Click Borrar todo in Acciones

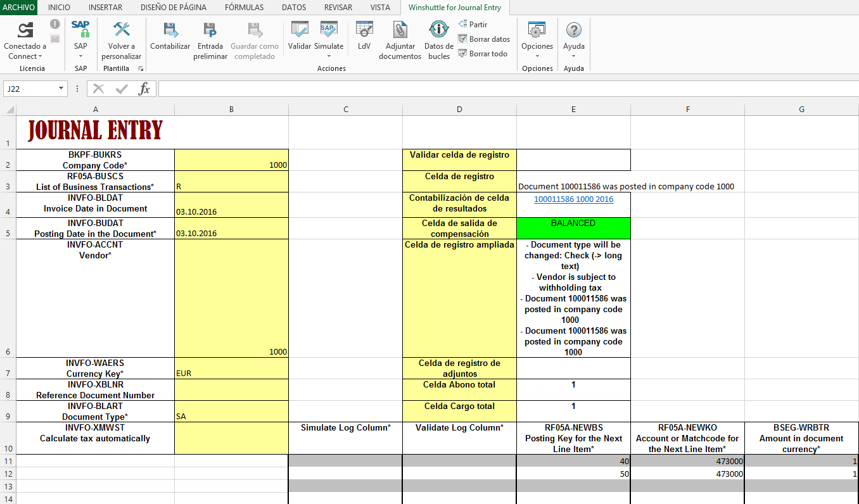[483, 54]
